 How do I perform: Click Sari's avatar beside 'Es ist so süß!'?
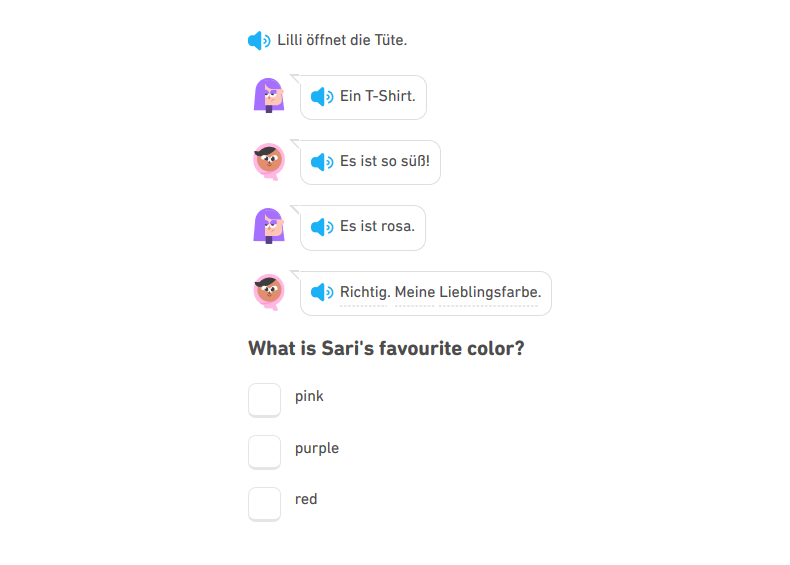coord(269,161)
